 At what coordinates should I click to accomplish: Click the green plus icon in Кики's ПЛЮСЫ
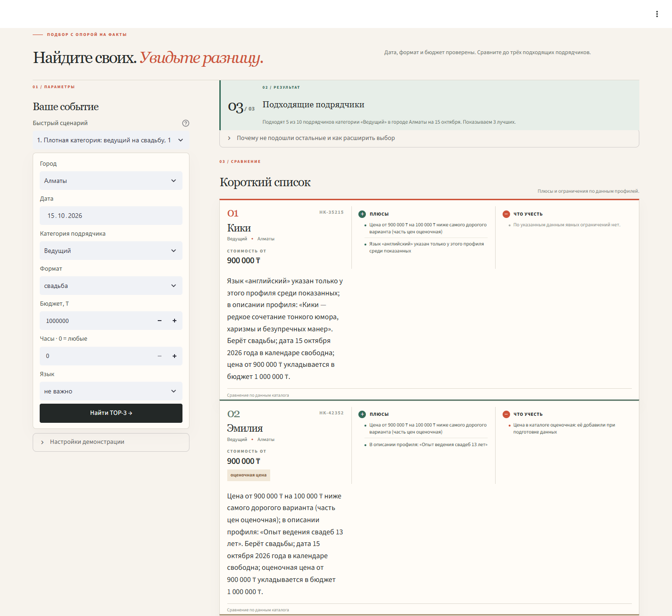(362, 214)
